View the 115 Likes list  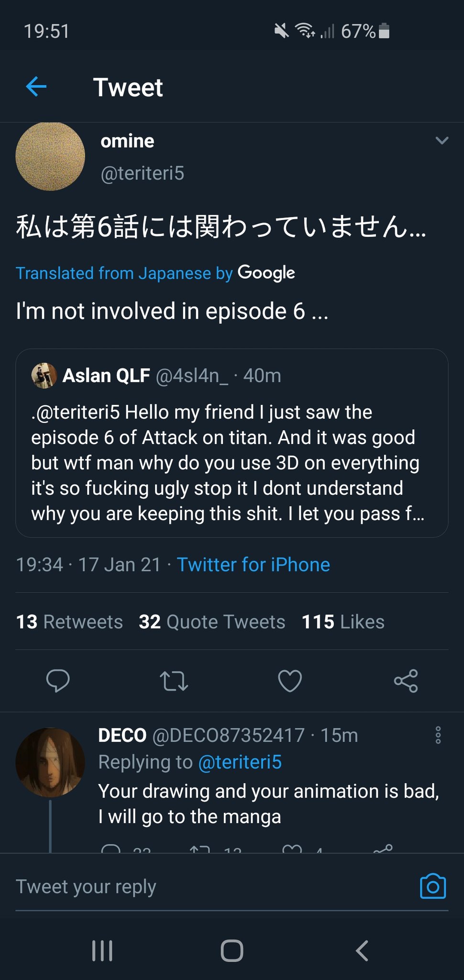pyautogui.click(x=343, y=622)
